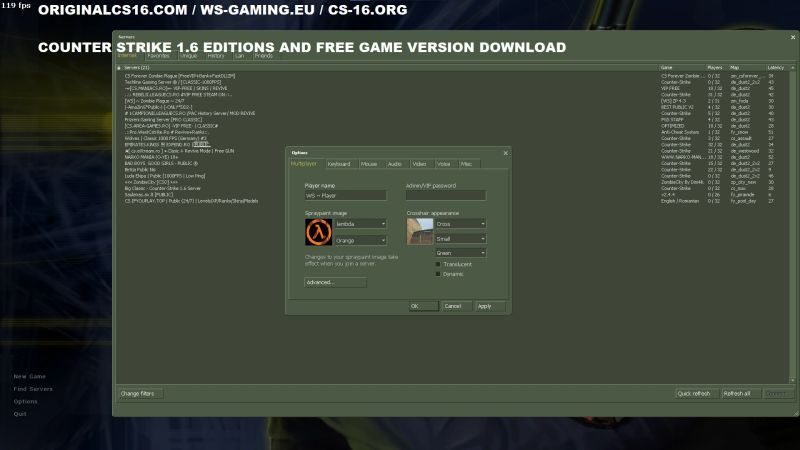The height and width of the screenshot is (450, 800).
Task: Select the Voice tab in Options
Action: pyautogui.click(x=445, y=164)
